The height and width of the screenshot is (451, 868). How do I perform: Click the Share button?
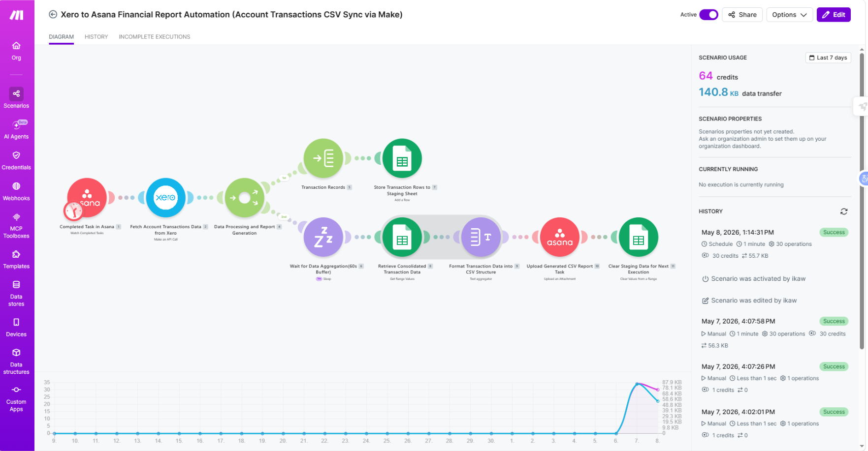click(742, 15)
